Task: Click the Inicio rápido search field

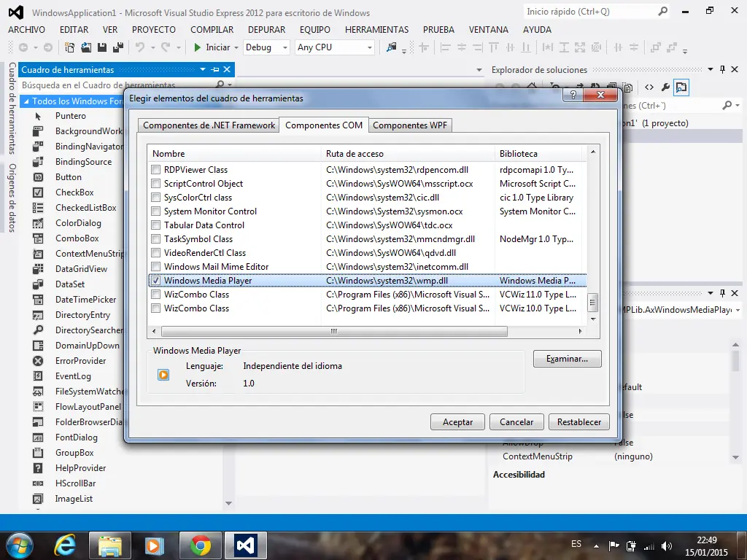Action: coord(591,12)
